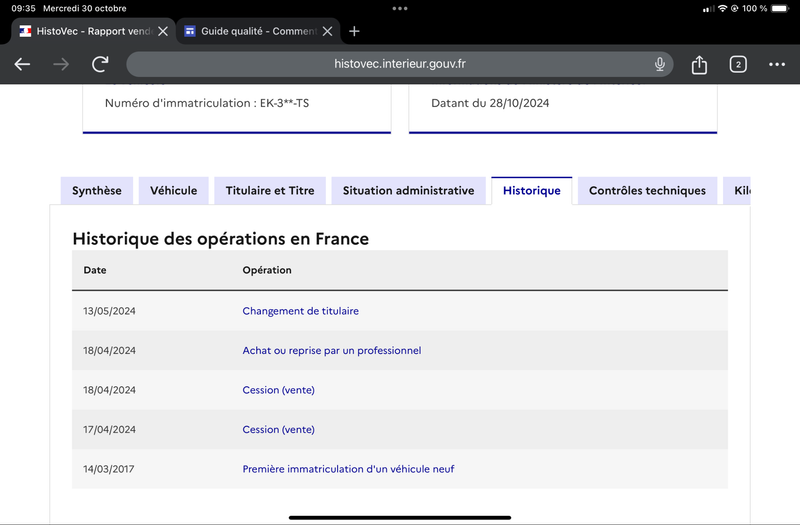The height and width of the screenshot is (525, 800).
Task: Click Première immatriculation d'un véhicule neuf
Action: [x=348, y=469]
